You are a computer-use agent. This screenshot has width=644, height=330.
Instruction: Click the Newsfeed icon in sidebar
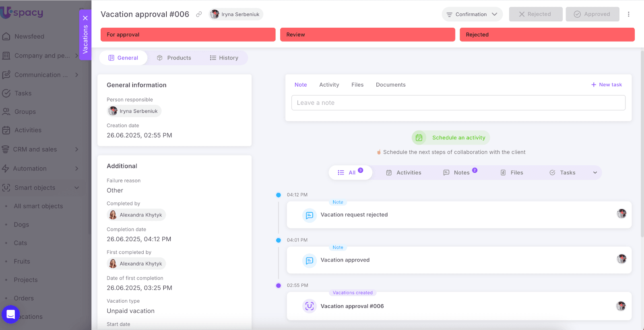(6, 36)
